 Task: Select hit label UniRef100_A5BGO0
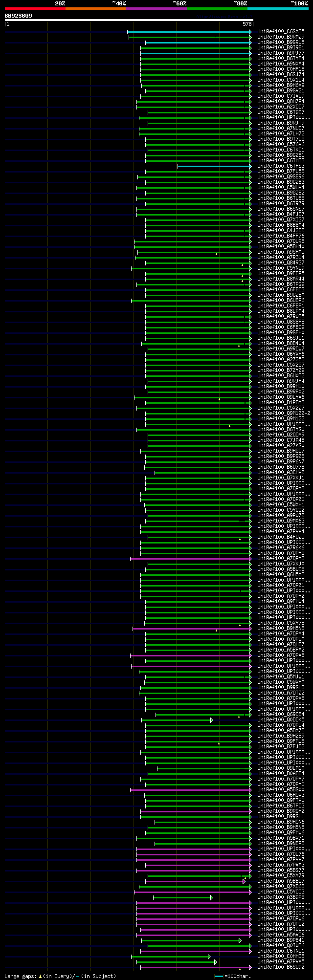click(281, 790)
